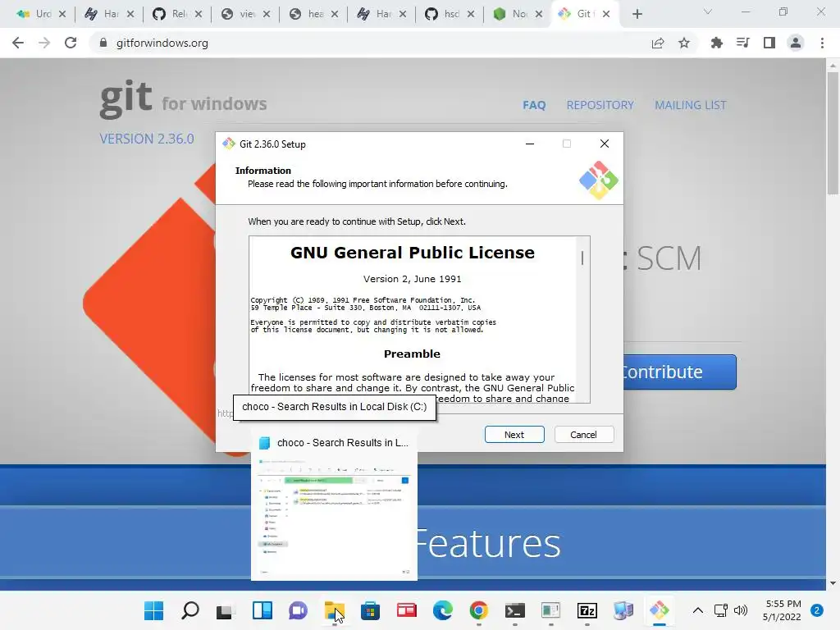
Task: Open Microsoft Store on taskbar
Action: (370, 610)
